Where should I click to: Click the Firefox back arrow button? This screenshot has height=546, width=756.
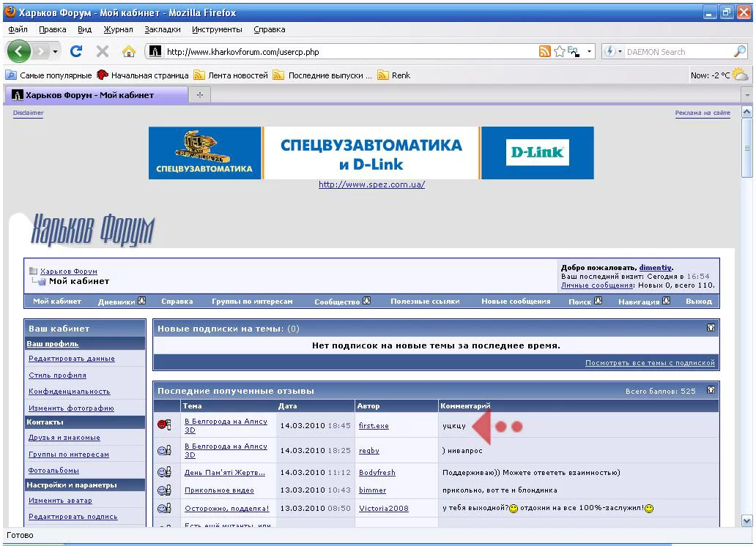point(20,52)
